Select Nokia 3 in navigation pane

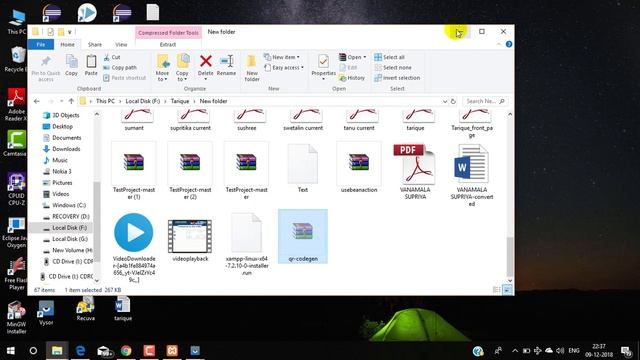tap(62, 171)
